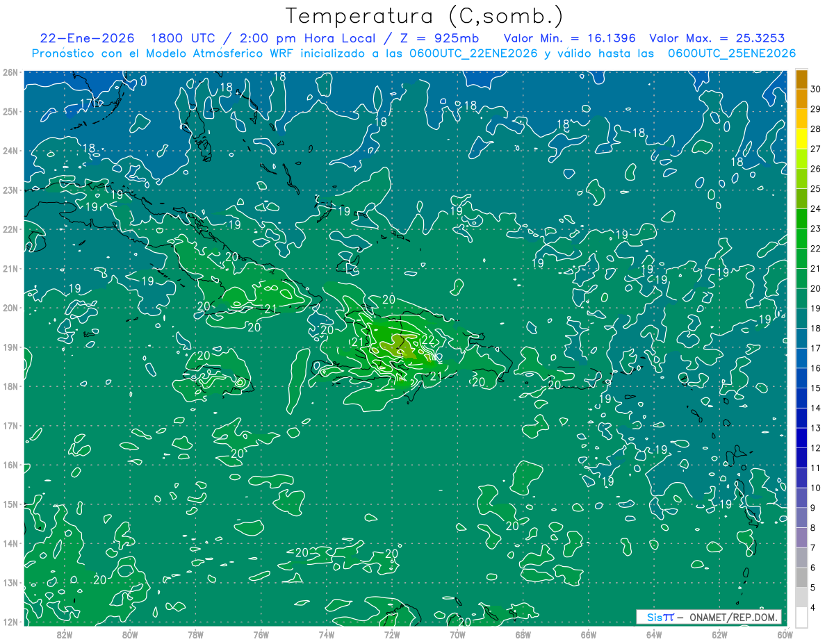Image resolution: width=834 pixels, height=644 pixels.
Task: Click the 64W longitude axis label
Action: click(x=653, y=634)
